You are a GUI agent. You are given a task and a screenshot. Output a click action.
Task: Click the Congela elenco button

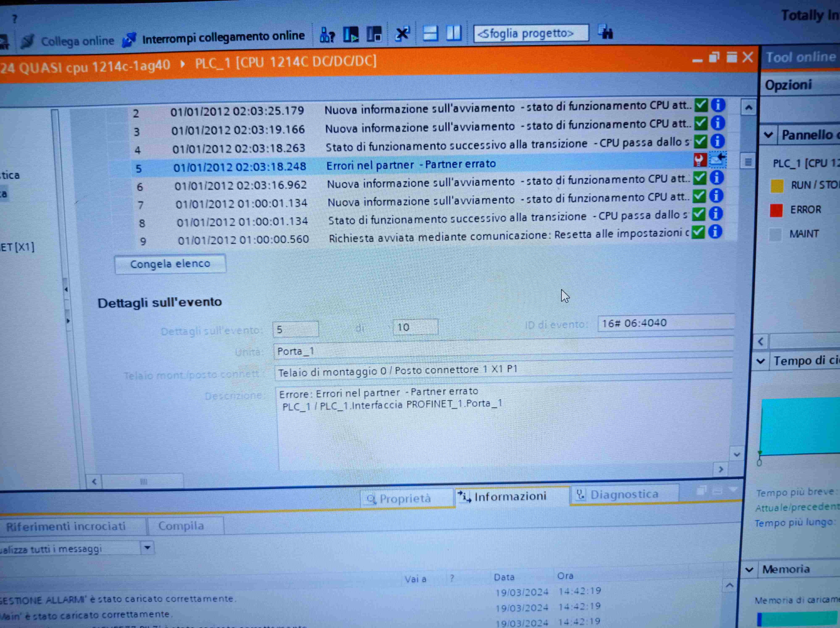point(170,264)
